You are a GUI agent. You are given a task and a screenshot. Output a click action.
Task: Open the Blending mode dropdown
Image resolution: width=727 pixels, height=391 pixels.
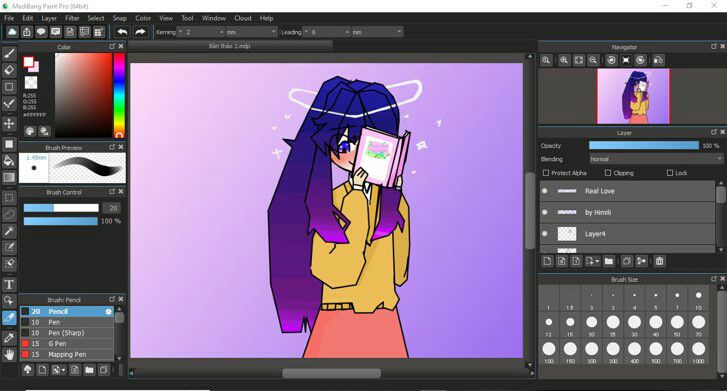point(656,159)
